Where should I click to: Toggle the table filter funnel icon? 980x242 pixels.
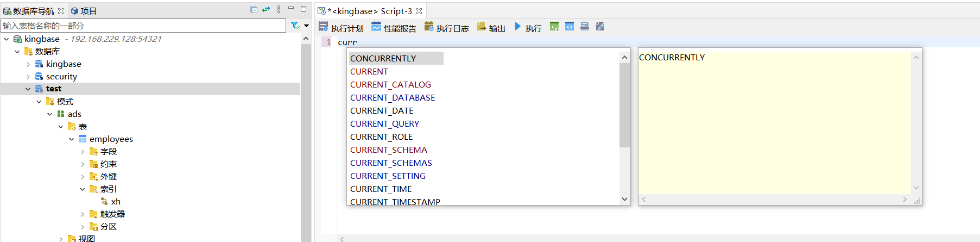(x=295, y=26)
